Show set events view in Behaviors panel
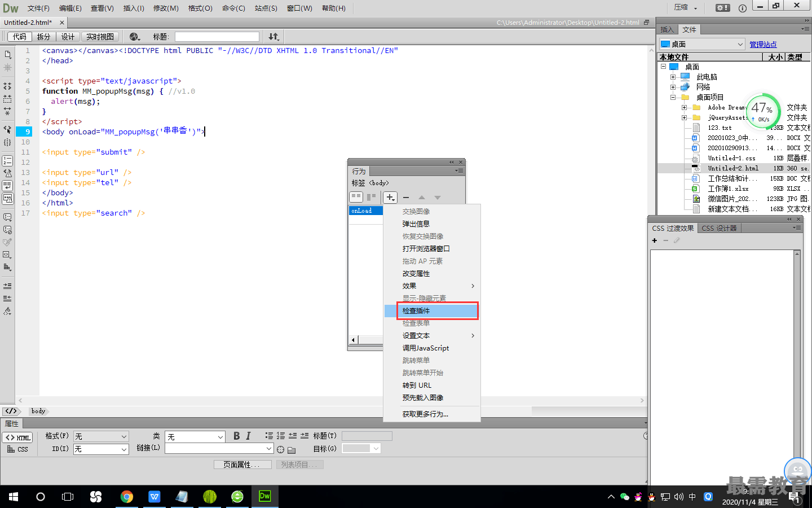The height and width of the screenshot is (508, 812). [x=356, y=197]
